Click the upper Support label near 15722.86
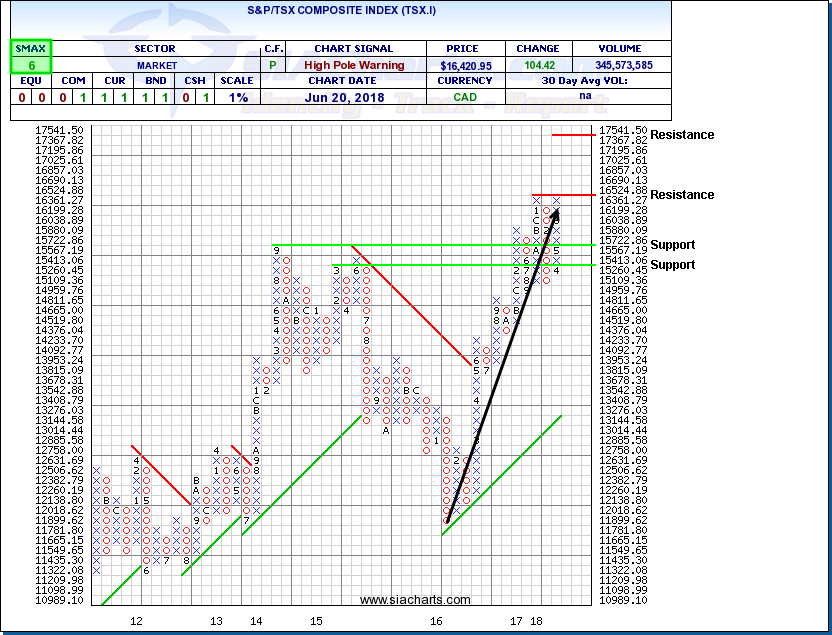832x635 pixels. (671, 245)
